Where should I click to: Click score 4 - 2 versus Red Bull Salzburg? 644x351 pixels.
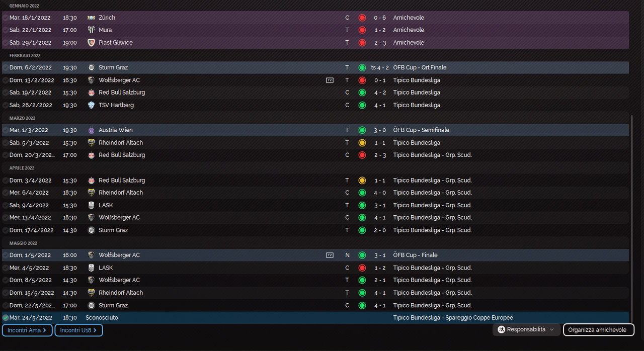pyautogui.click(x=380, y=93)
